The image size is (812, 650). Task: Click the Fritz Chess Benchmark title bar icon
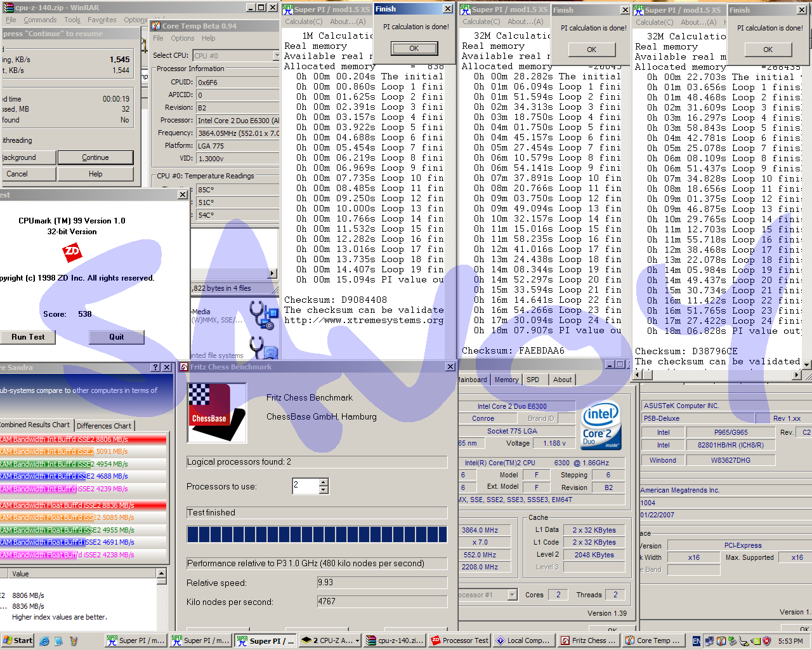click(184, 367)
